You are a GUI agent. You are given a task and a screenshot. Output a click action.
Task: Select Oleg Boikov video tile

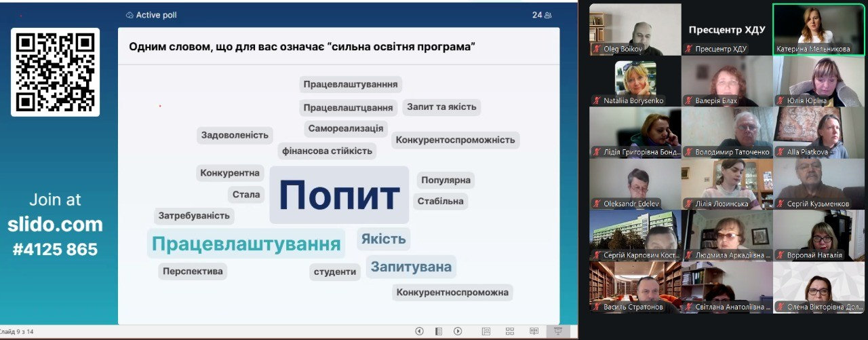tap(635, 29)
